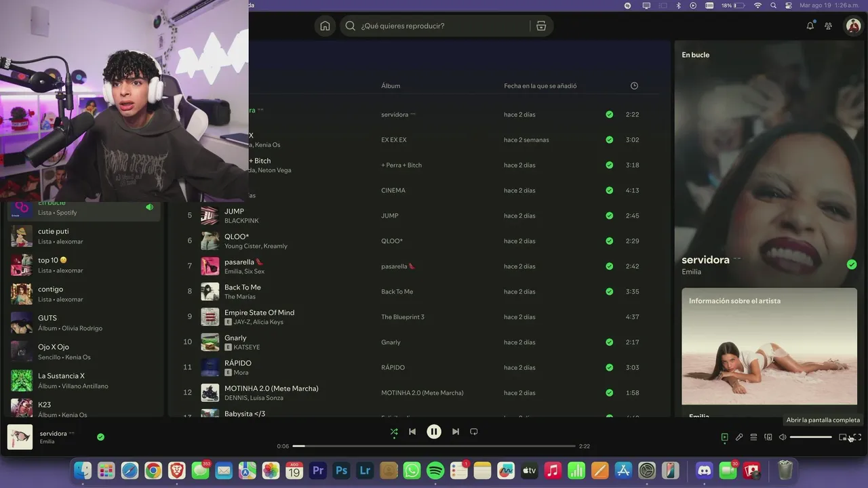Open the Friend Activity people icon
868x488 pixels.
tap(828, 26)
